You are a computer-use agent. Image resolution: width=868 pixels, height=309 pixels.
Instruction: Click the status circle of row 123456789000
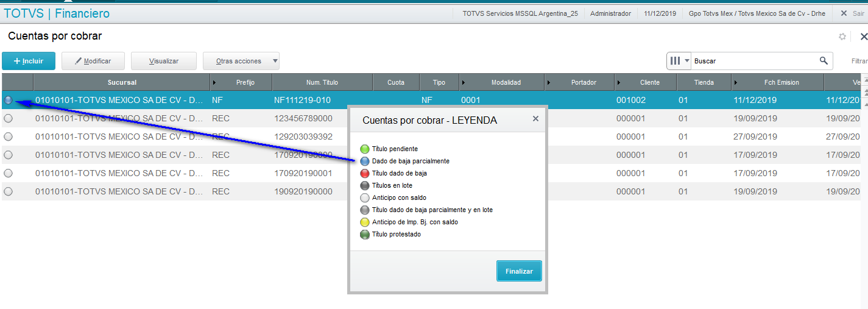click(9, 118)
